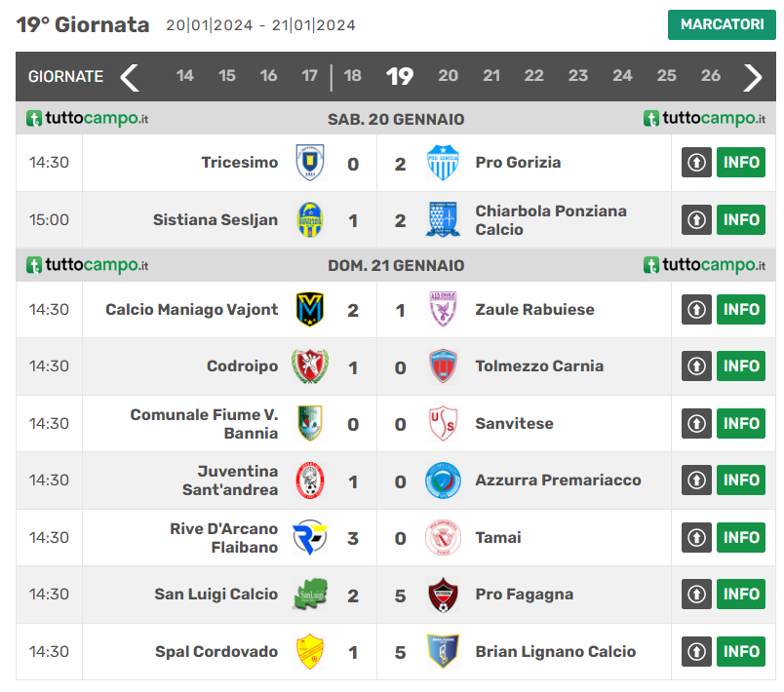
Task: Click the Brian Lignano Calcio crest
Action: [443, 651]
